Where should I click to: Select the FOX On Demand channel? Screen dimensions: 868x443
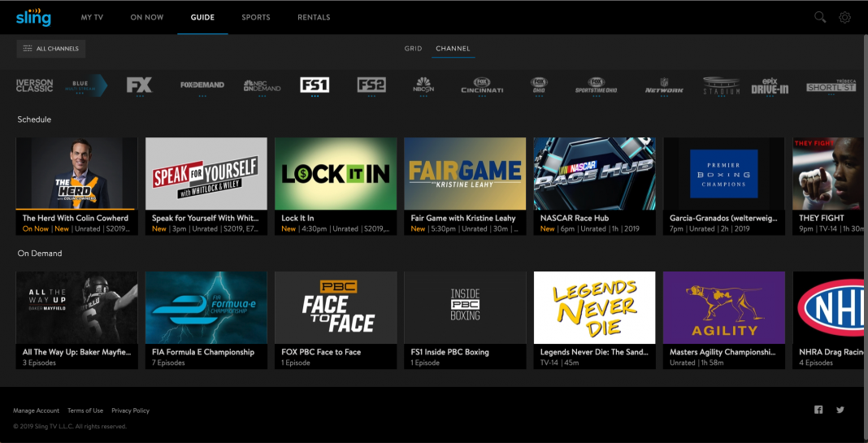tap(202, 85)
